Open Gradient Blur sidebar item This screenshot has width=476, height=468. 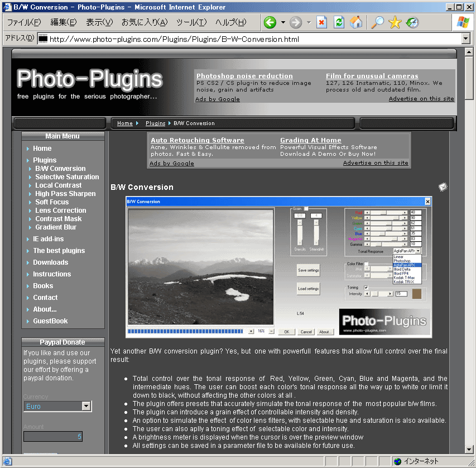click(x=56, y=227)
